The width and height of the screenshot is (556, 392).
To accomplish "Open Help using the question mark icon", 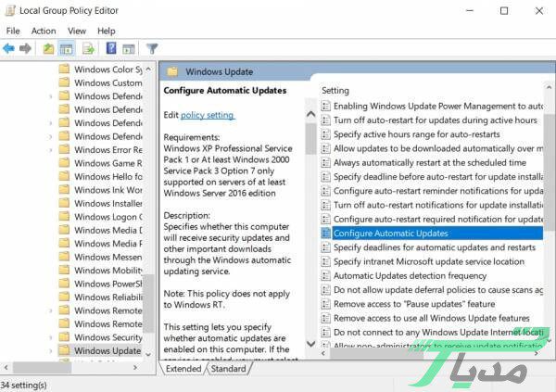I will point(111,48).
